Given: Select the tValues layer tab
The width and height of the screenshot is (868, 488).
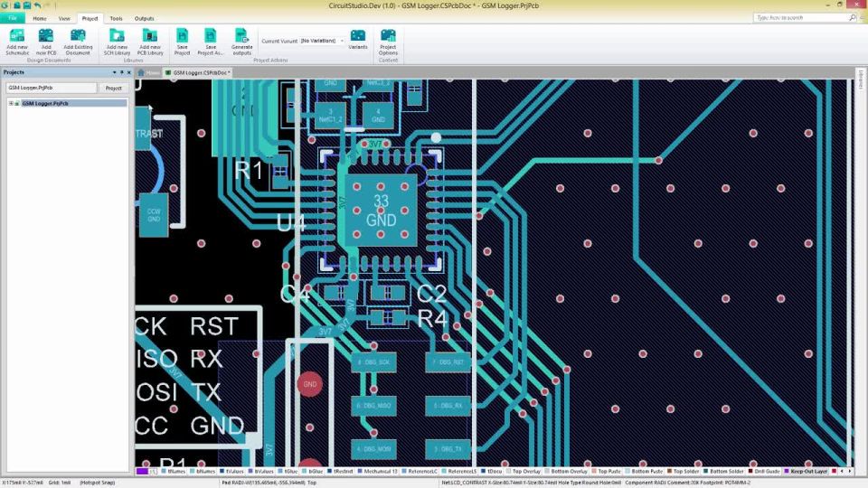Looking at the screenshot, I should pos(231,472).
